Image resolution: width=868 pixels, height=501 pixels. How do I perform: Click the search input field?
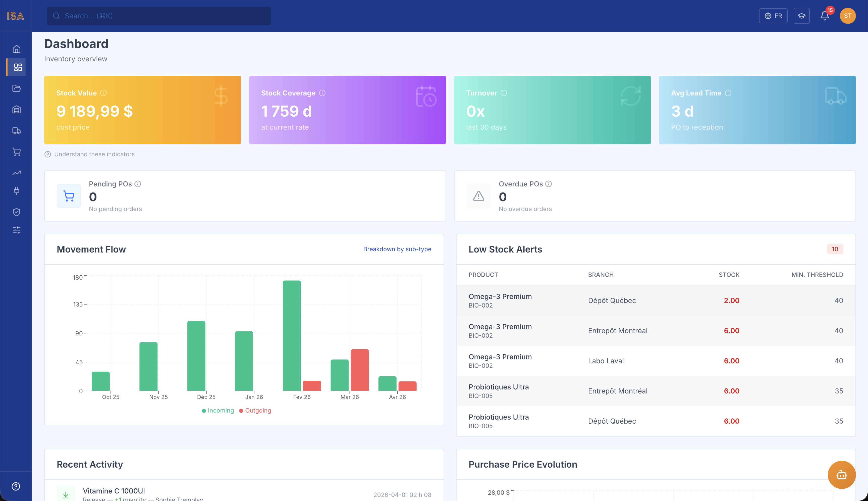[158, 16]
